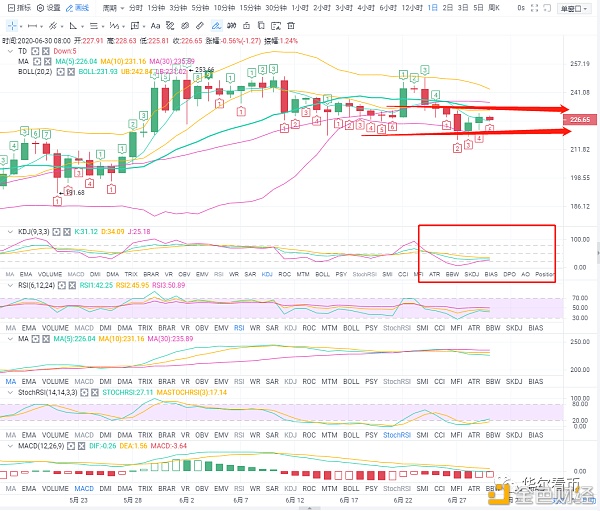Select the measurement box tool

(x=135, y=26)
